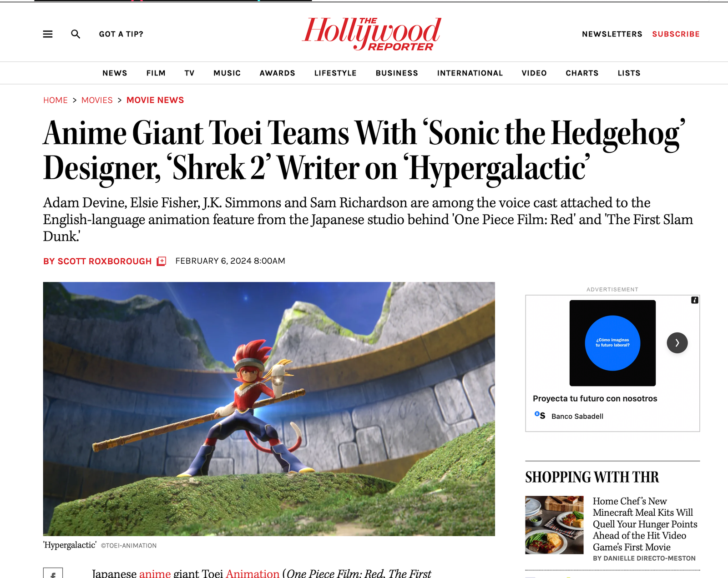Open Home Chef Minecraft Meal Kits article
This screenshot has width=728, height=578.
(645, 524)
